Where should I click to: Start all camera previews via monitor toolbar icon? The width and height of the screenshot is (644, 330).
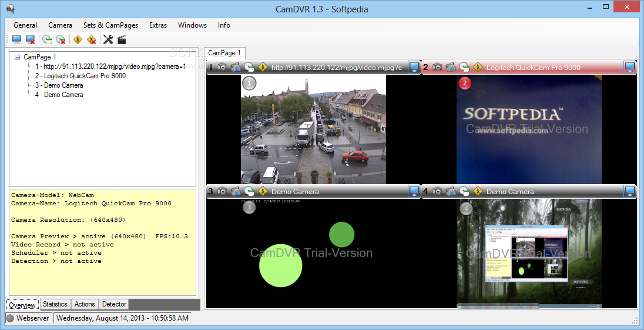(16, 39)
